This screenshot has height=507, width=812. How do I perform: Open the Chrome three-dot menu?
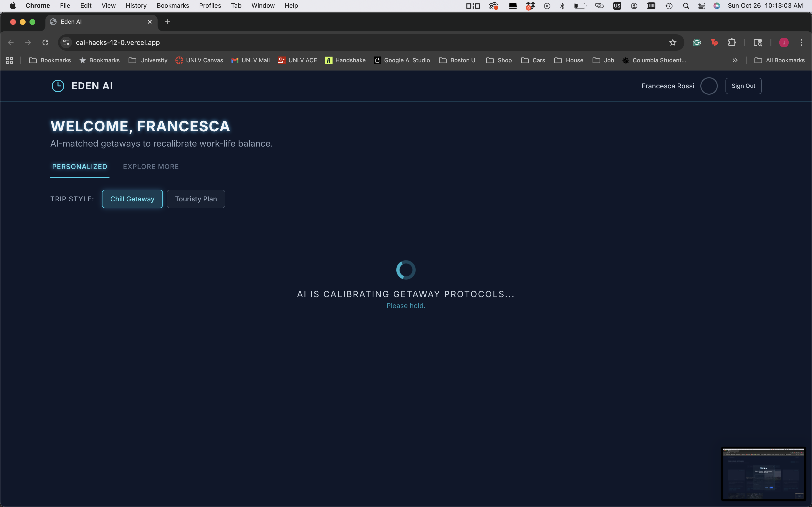(x=801, y=42)
